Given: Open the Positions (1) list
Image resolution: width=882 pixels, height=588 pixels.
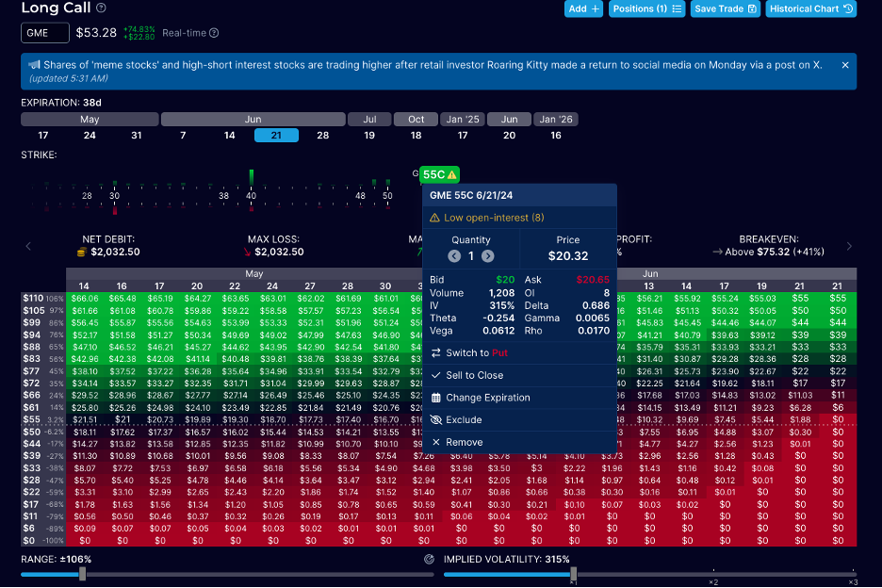Looking at the screenshot, I should click(645, 8).
